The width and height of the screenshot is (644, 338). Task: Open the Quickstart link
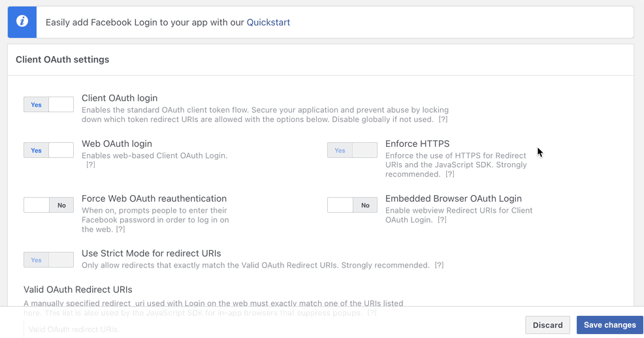[268, 22]
